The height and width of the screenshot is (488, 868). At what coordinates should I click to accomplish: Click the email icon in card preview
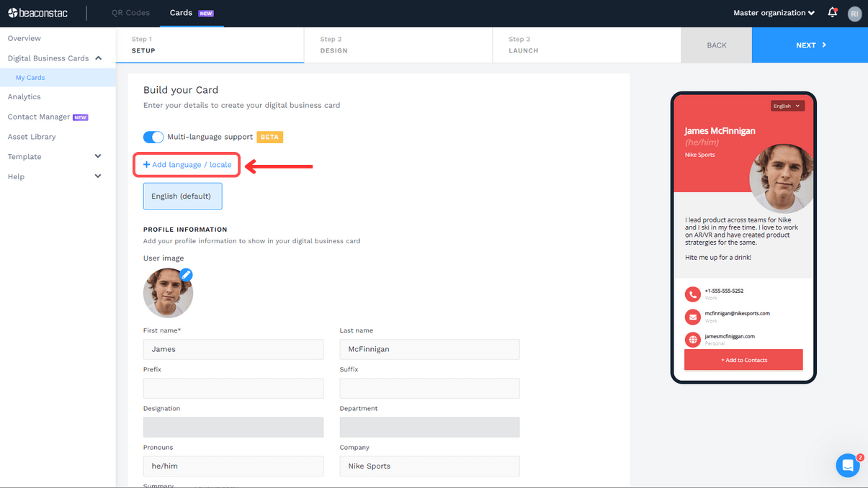[692, 317]
